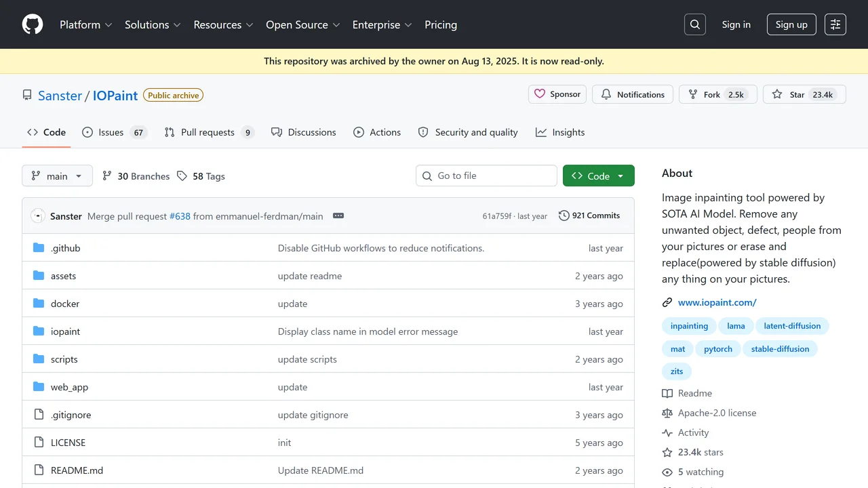Screen dimensions: 868x488
Task: Open commit message 'Display class name in model error message'
Action: [x=368, y=331]
